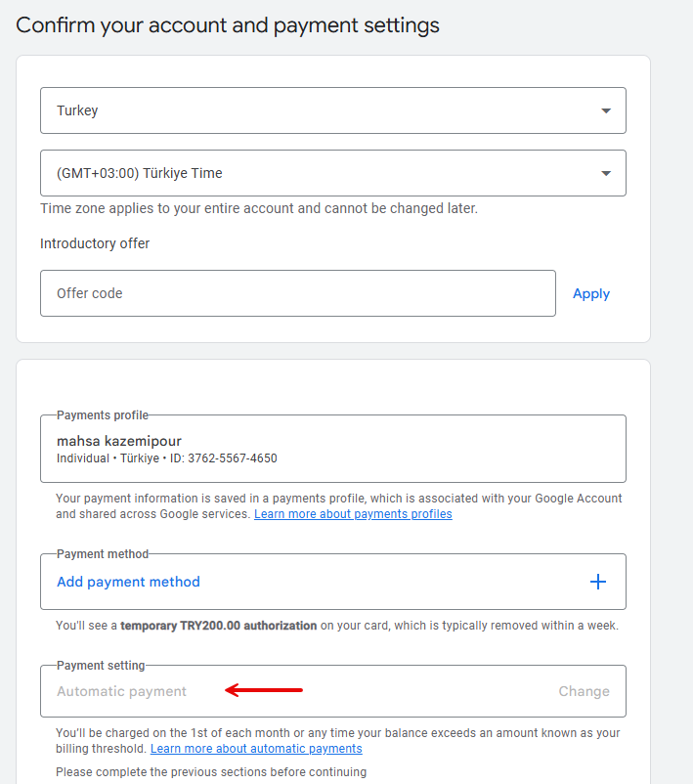The width and height of the screenshot is (693, 784).
Task: Click the Introductory offer label
Action: [x=95, y=243]
